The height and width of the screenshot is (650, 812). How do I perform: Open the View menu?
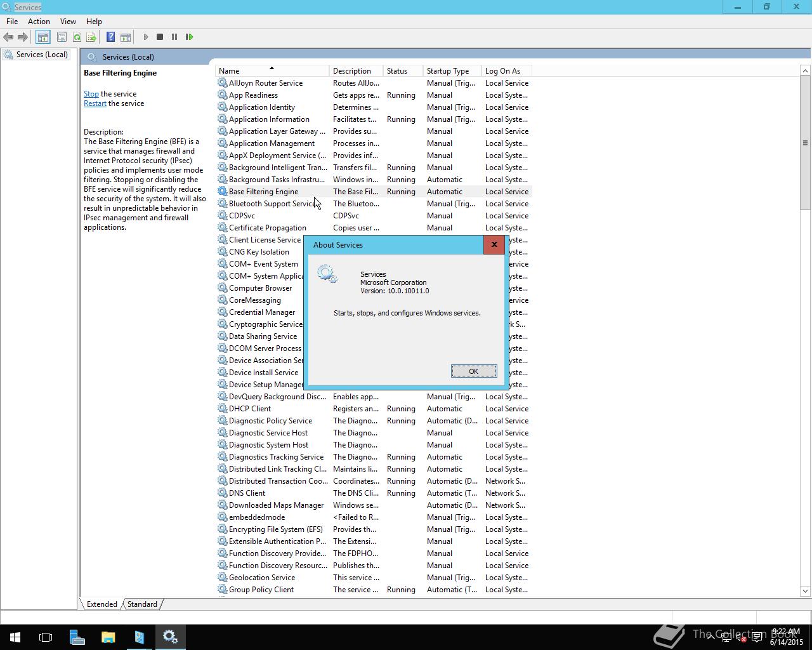pyautogui.click(x=68, y=21)
